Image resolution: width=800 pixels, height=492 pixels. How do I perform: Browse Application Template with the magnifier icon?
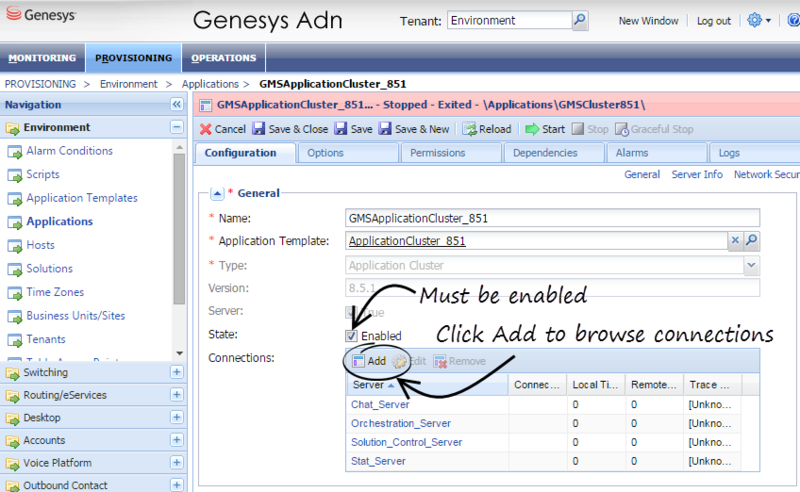coord(751,240)
